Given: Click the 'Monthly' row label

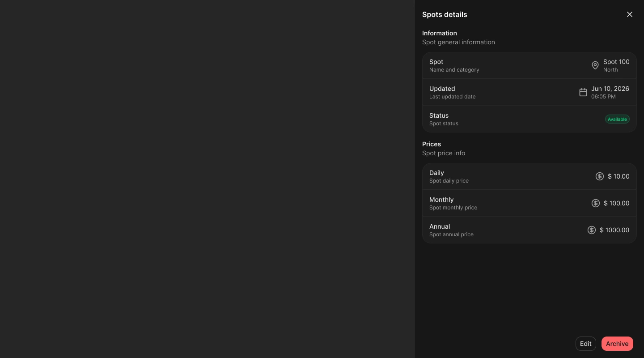Looking at the screenshot, I should [441, 200].
